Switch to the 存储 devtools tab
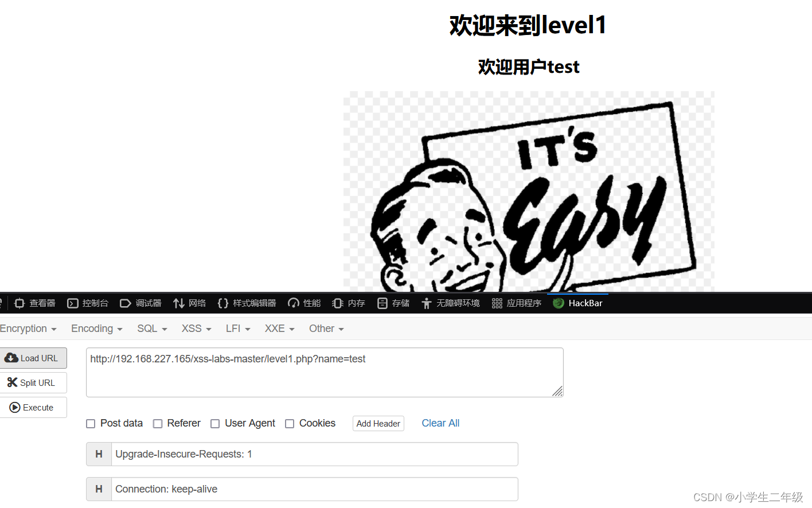 click(x=393, y=303)
